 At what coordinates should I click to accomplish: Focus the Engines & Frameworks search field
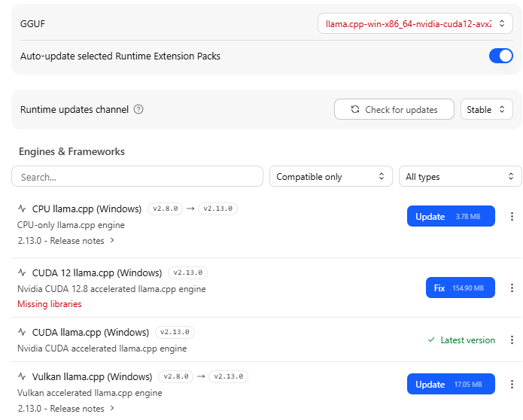(137, 176)
